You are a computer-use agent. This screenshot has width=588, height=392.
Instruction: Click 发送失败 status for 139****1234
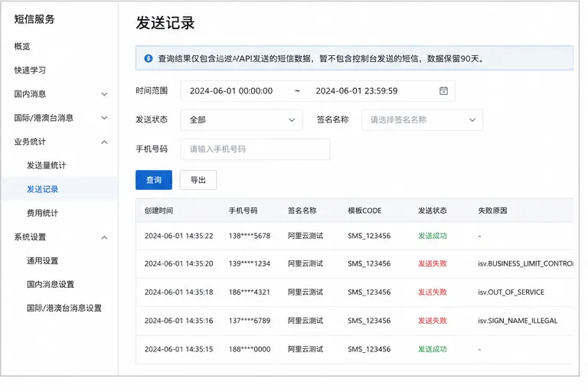433,263
